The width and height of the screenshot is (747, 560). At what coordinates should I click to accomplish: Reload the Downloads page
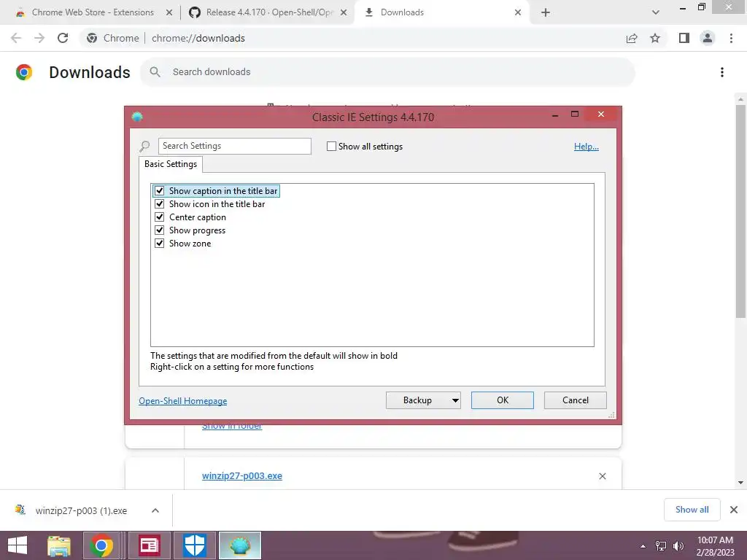pos(63,38)
